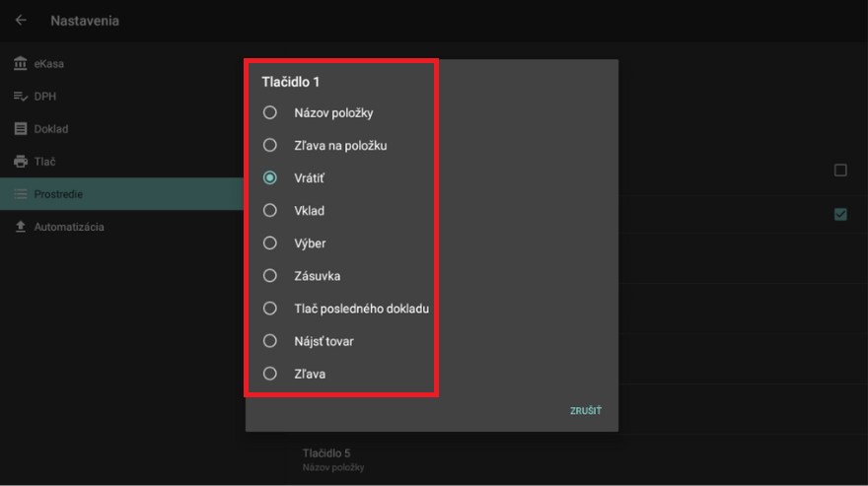Toggle the checked checkbox on the right
The image size is (868, 486).
tap(840, 214)
